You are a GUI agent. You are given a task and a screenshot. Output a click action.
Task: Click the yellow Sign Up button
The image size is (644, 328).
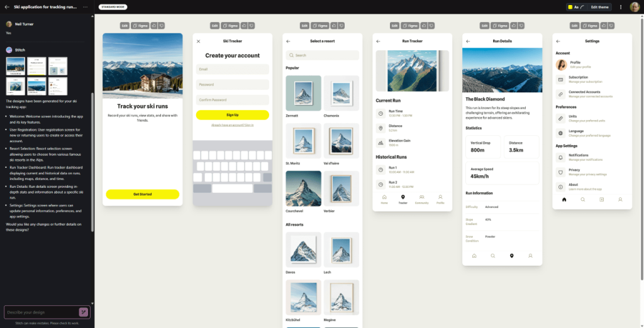233,115
